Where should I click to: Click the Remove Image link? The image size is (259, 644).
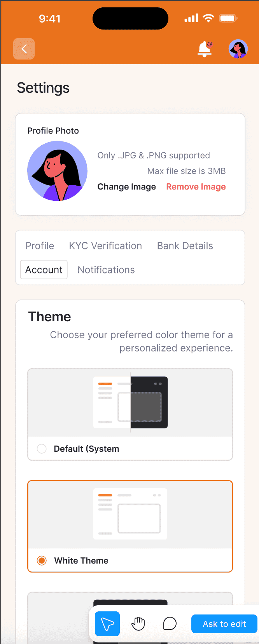coord(196,187)
